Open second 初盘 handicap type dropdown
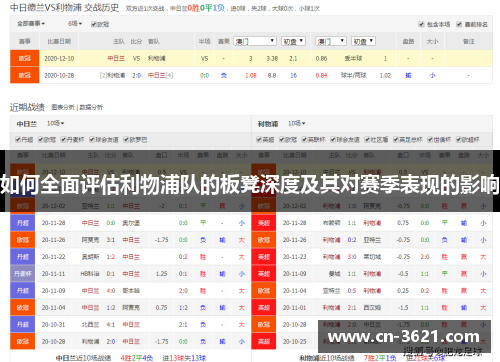 (364, 41)
